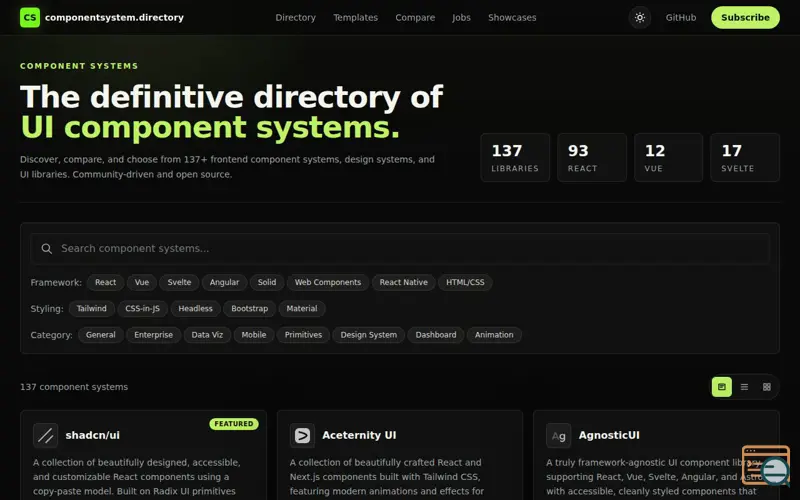The width and height of the screenshot is (800, 500).
Task: Click the 'Category:' filter label
Action: 52,335
